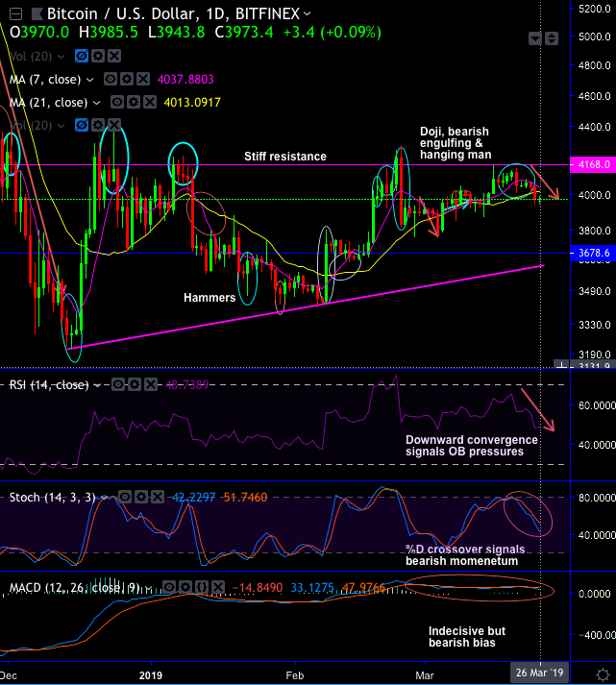Select the %D crossover signals annotation
The width and height of the screenshot is (616, 685).
[x=465, y=554]
